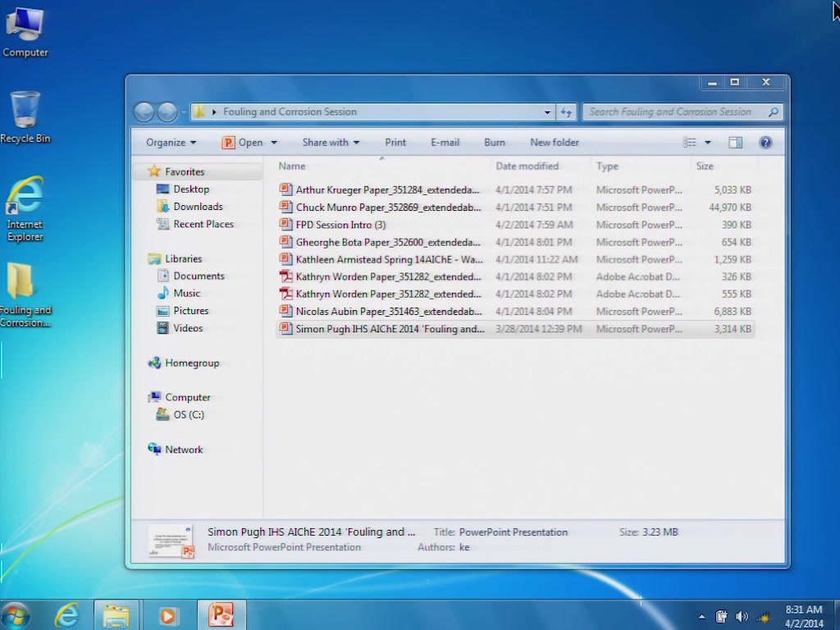Toggle the preview pane button
Image resolution: width=840 pixels, height=630 pixels.
[x=736, y=143]
